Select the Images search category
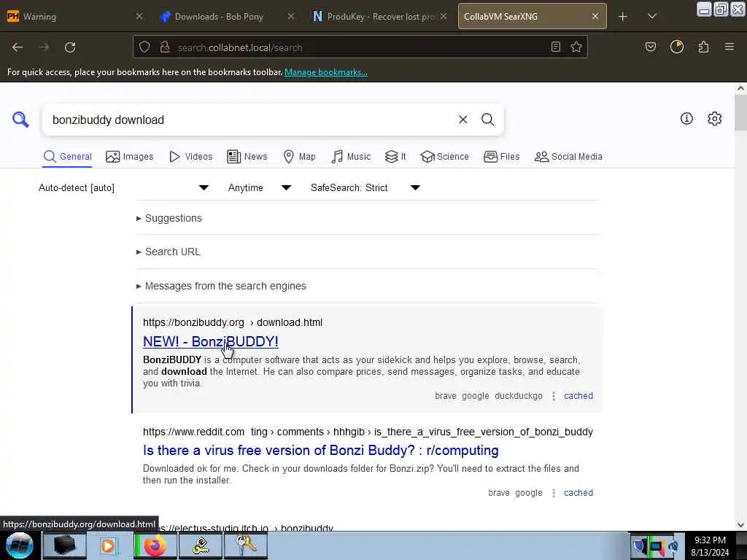Image resolution: width=747 pixels, height=560 pixels. tap(130, 157)
